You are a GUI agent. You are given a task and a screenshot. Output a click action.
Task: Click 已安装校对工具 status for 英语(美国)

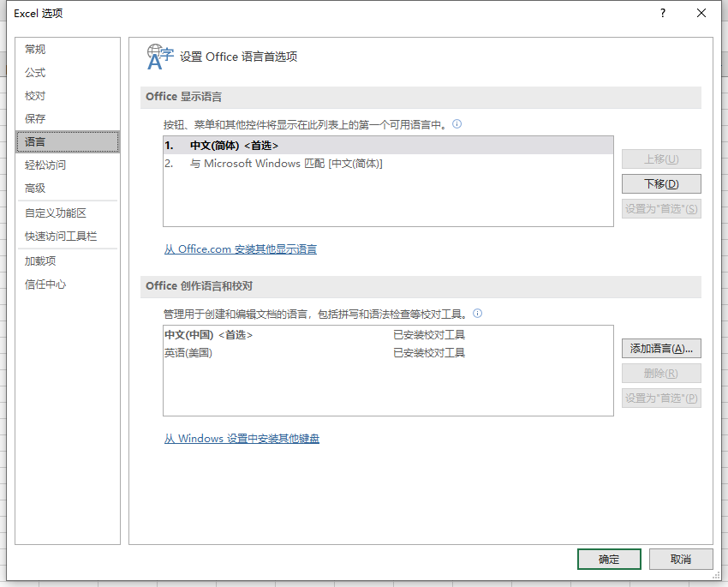click(x=429, y=353)
